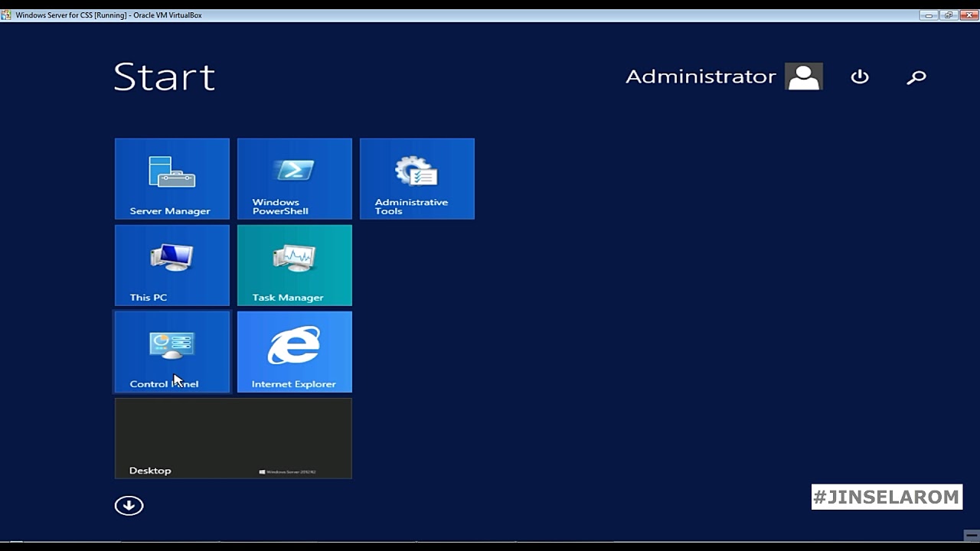This screenshot has height=551, width=980.
Task: Open the Control Panel tile
Action: pos(172,352)
